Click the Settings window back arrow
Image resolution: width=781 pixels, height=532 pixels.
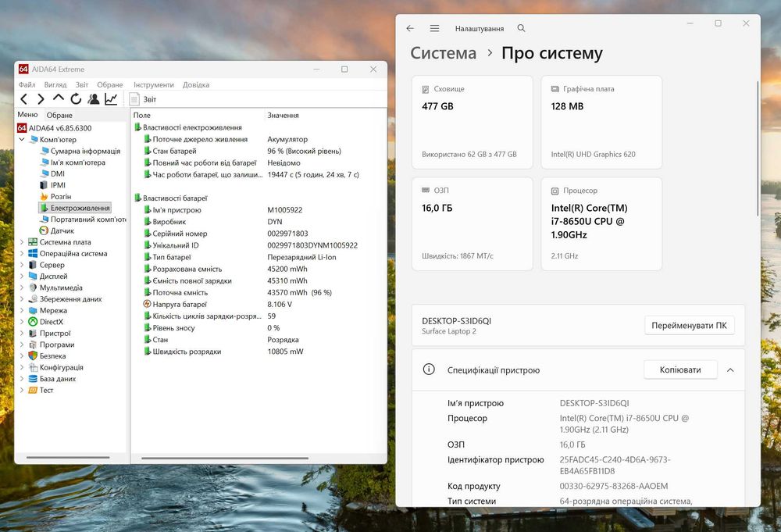(410, 28)
